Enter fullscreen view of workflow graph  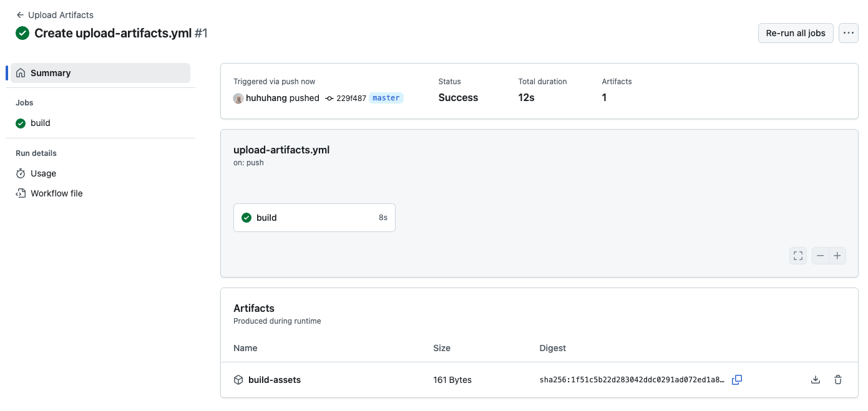(x=797, y=255)
